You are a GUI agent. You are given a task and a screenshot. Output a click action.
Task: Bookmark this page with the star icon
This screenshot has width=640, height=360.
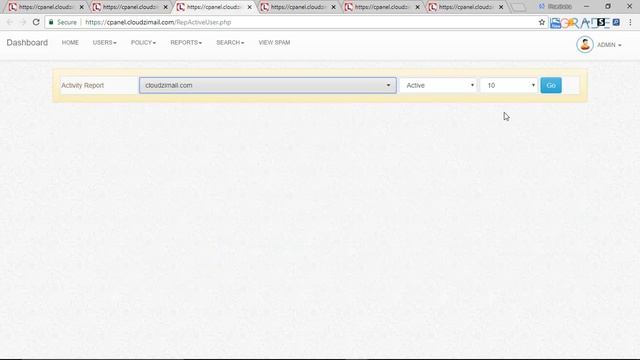click(542, 22)
